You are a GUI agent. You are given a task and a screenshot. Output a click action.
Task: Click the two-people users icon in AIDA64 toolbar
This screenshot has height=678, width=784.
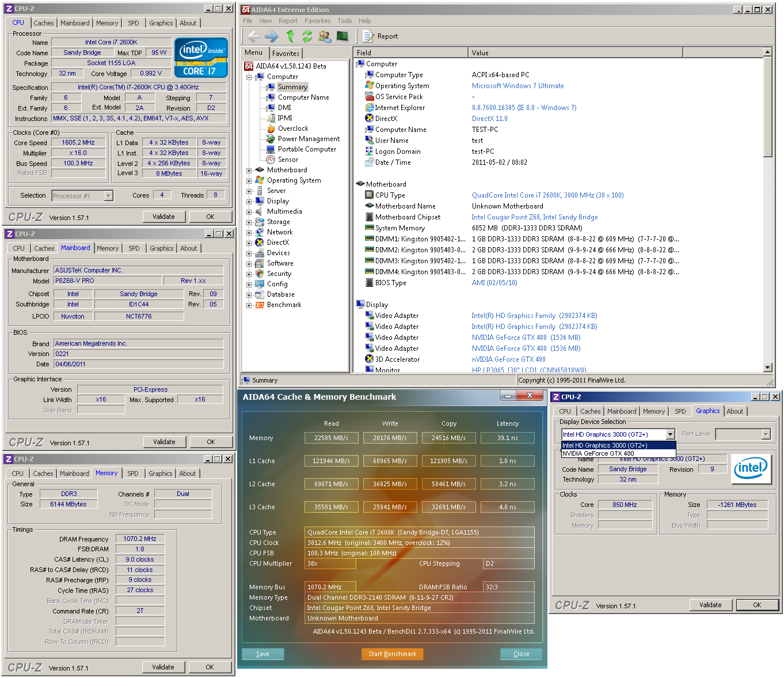tap(325, 36)
